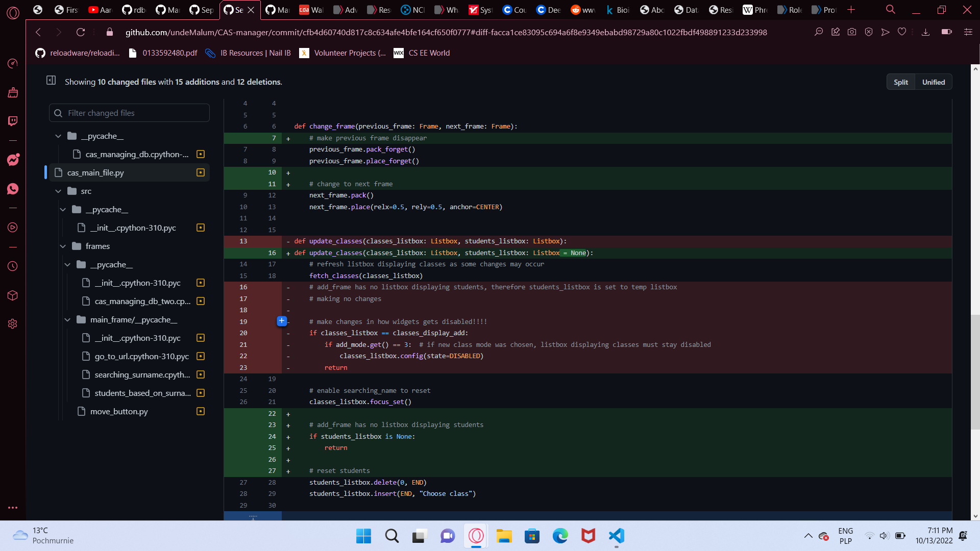This screenshot has height=551, width=980.
Task: Click the Split diff view button
Action: pos(900,82)
